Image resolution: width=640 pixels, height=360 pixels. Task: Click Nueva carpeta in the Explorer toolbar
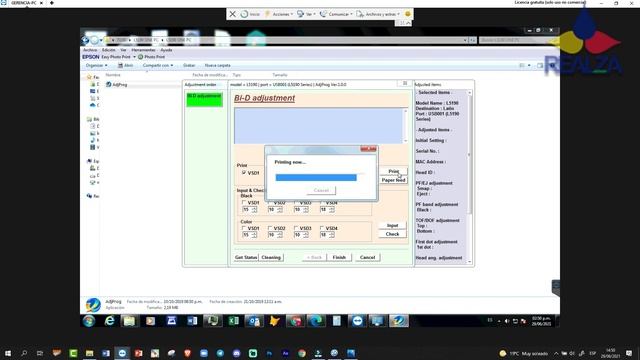click(218, 65)
